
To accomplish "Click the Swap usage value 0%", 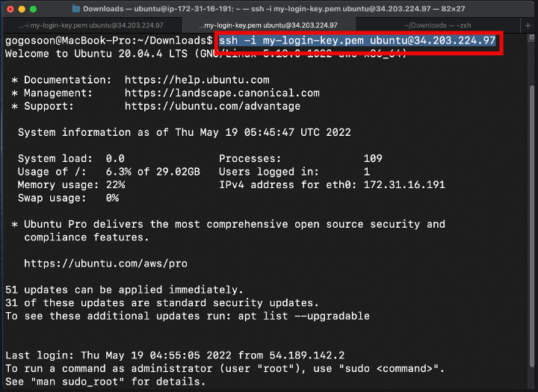I will click(112, 198).
